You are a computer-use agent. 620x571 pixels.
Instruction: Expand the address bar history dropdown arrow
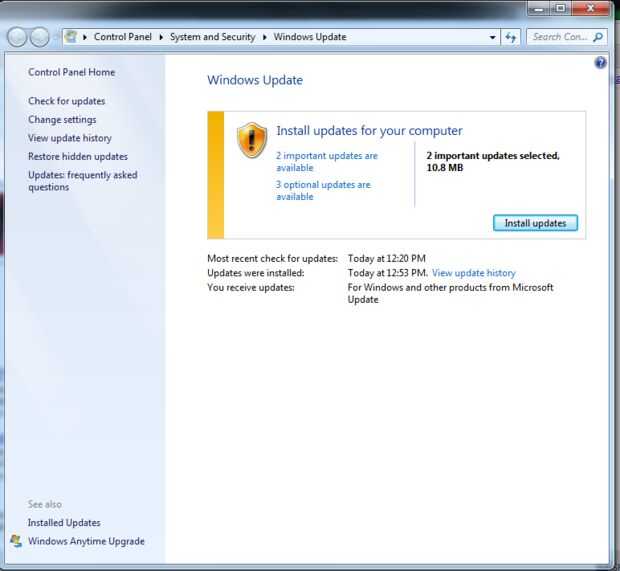(492, 37)
